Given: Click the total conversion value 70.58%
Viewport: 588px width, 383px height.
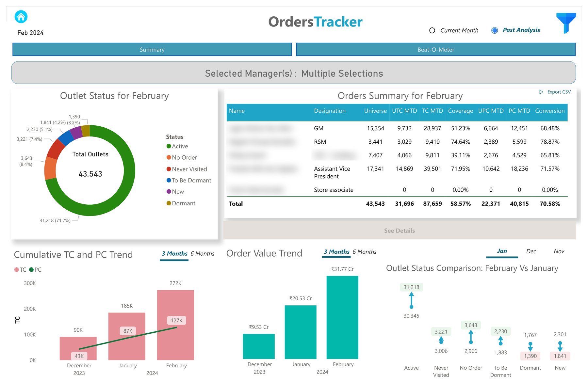Looking at the screenshot, I should (x=550, y=204).
